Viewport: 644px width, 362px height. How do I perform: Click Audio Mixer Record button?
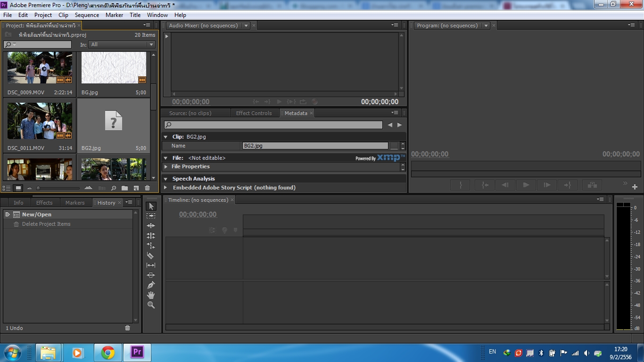coord(315,102)
